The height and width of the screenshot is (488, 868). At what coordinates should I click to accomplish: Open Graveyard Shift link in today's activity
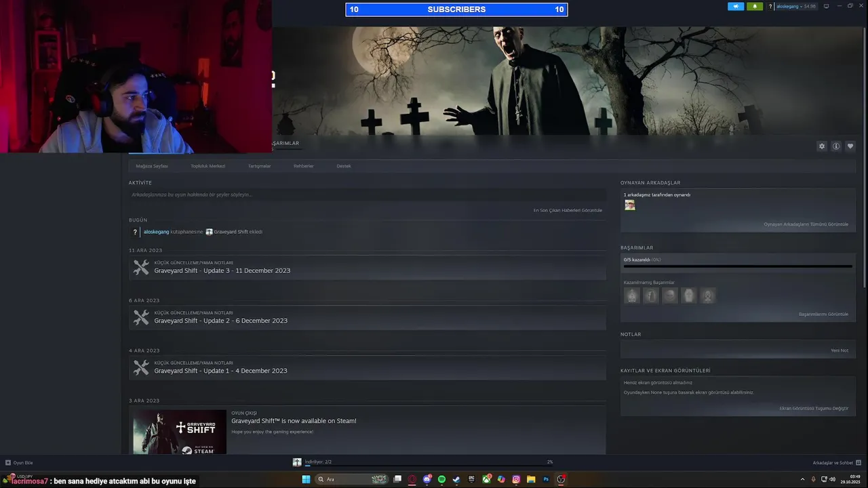pyautogui.click(x=231, y=232)
